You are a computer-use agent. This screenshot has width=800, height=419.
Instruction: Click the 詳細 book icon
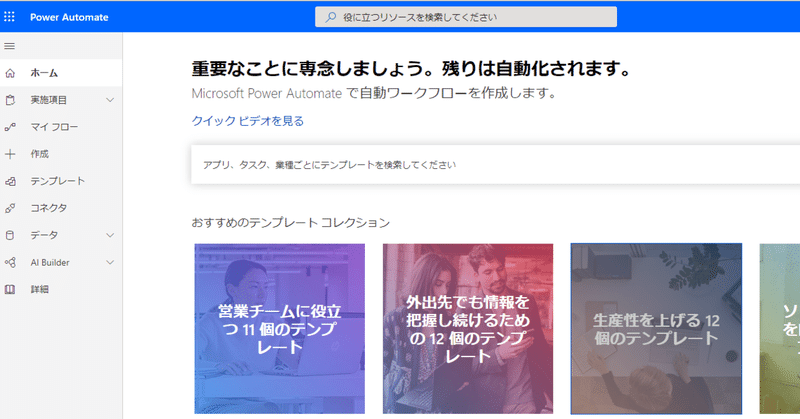point(10,289)
